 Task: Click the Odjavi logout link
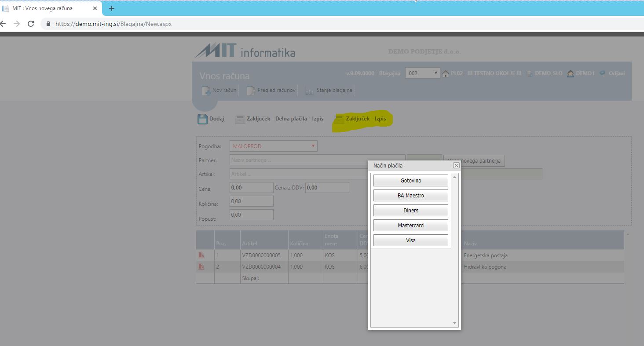pyautogui.click(x=617, y=73)
